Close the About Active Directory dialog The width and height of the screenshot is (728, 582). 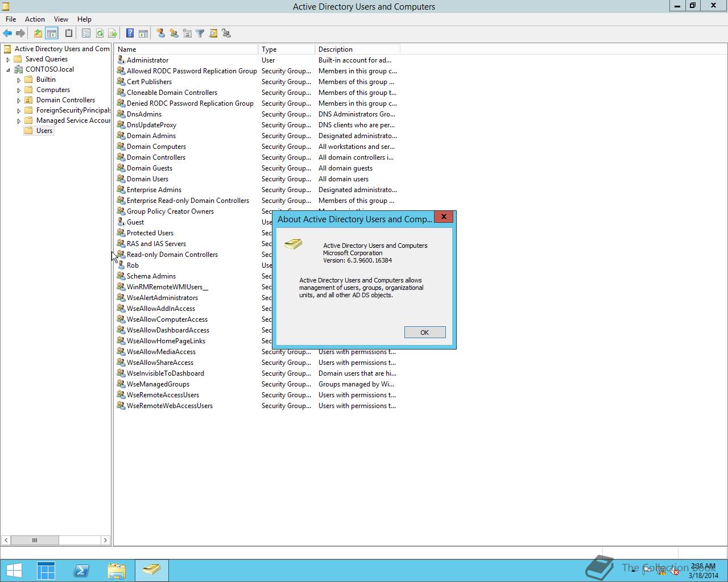(444, 217)
